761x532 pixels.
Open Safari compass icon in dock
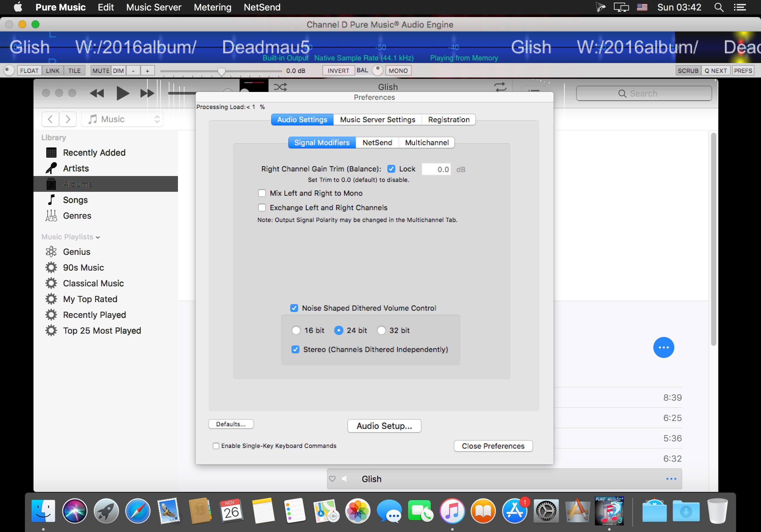138,510
